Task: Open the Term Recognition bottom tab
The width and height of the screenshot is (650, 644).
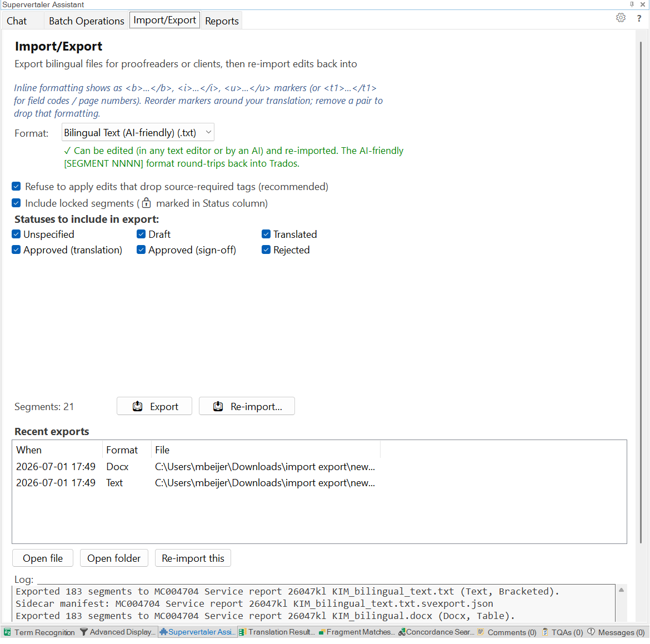Action: pyautogui.click(x=40, y=632)
